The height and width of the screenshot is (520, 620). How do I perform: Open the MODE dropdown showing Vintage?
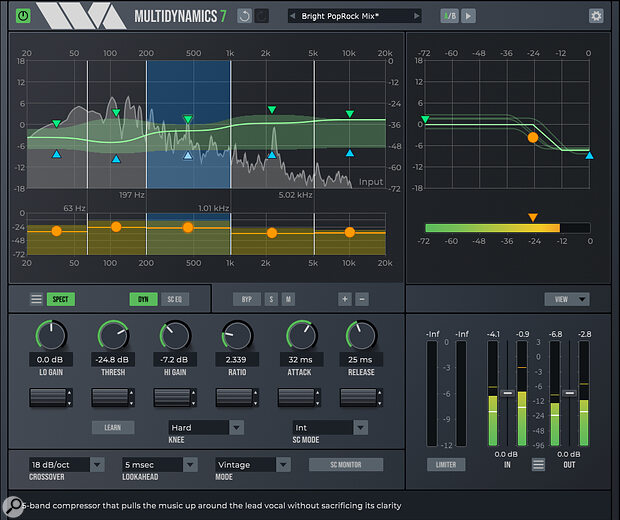253,465
